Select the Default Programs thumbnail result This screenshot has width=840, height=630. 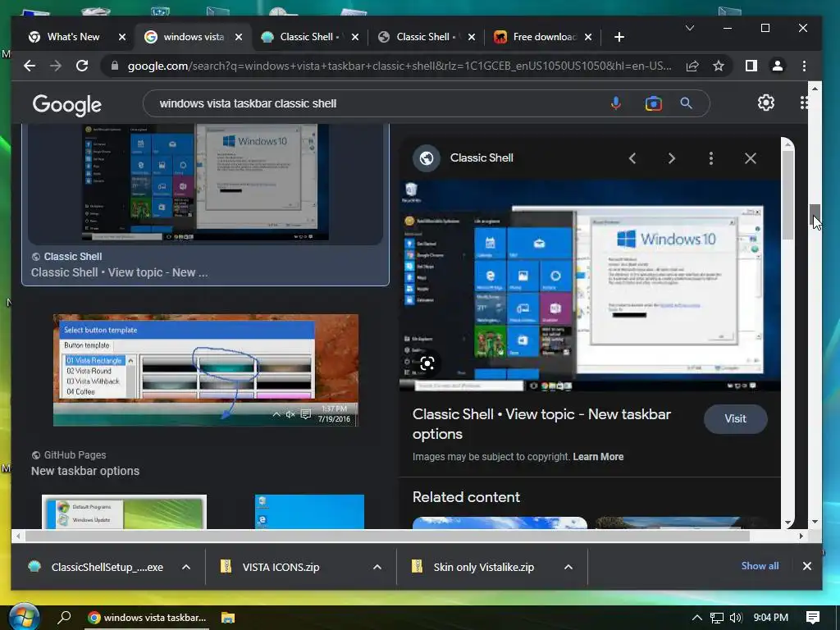tap(125, 512)
